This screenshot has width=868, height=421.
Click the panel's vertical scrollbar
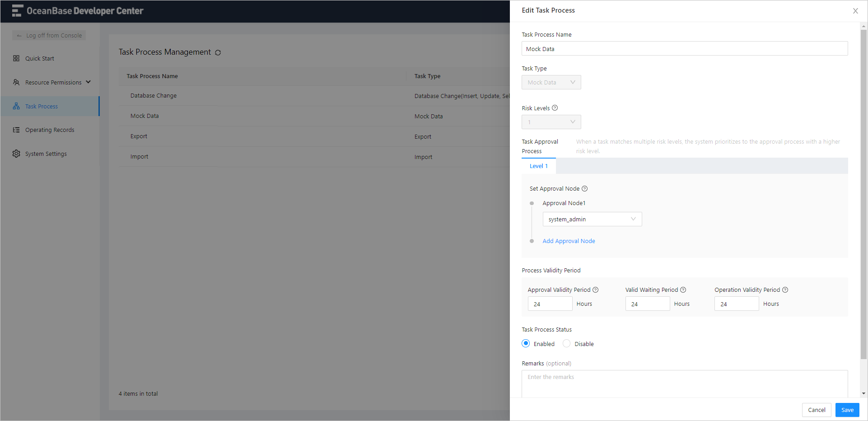863,194
